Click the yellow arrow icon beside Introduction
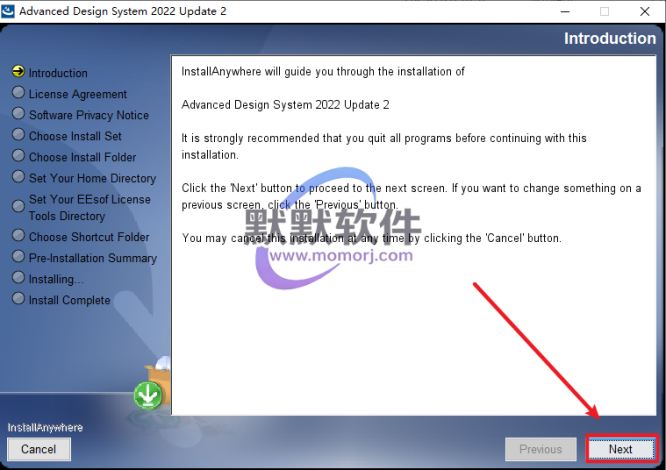This screenshot has height=470, width=666. [x=18, y=71]
